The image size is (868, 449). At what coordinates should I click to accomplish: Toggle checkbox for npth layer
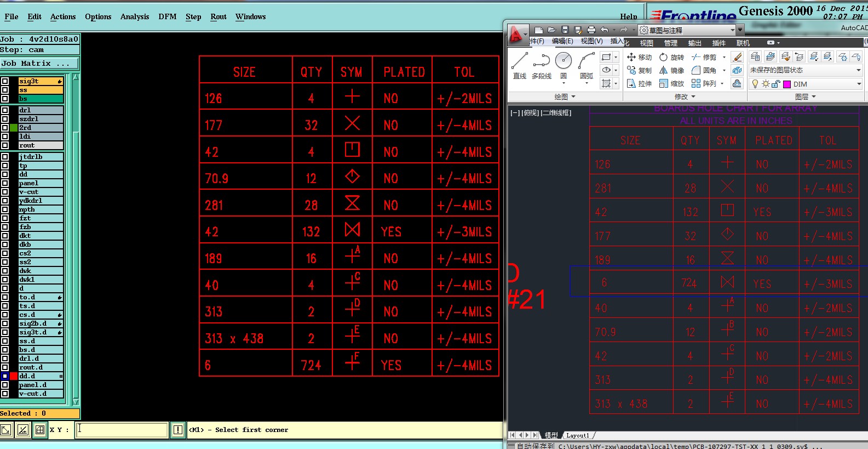(5, 209)
